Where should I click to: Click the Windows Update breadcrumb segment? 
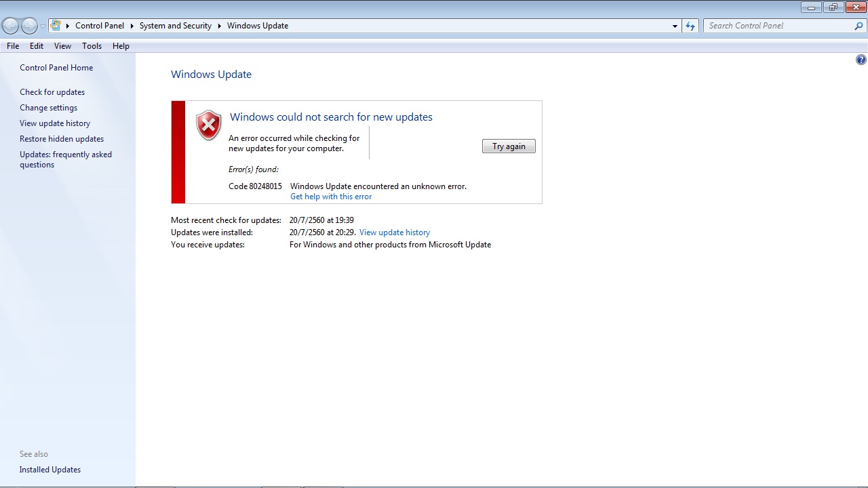[258, 26]
